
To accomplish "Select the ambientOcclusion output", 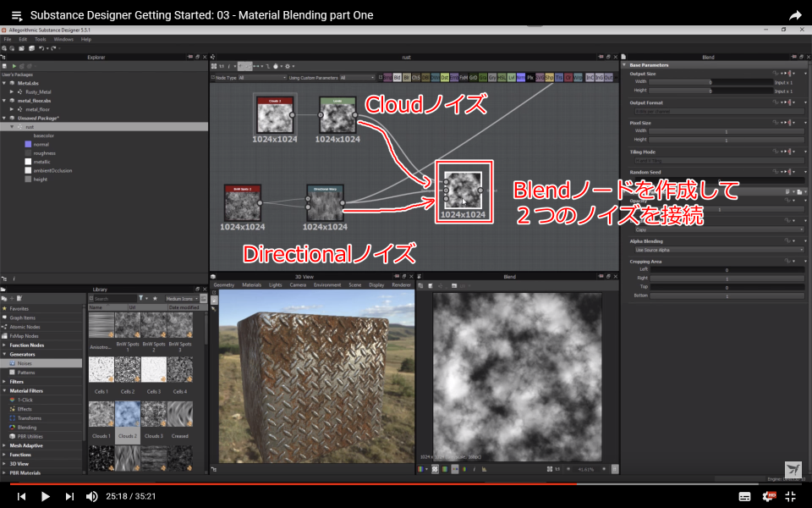I will click(x=52, y=170).
